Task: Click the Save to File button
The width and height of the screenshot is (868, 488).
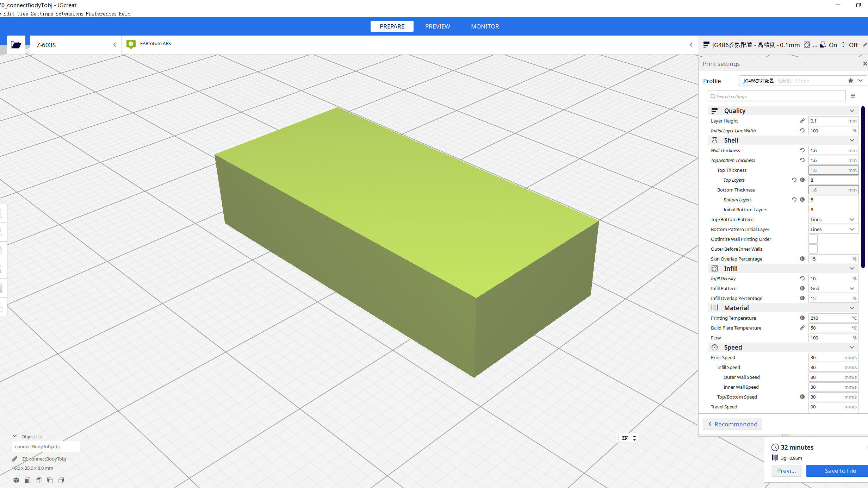Action: click(x=840, y=471)
